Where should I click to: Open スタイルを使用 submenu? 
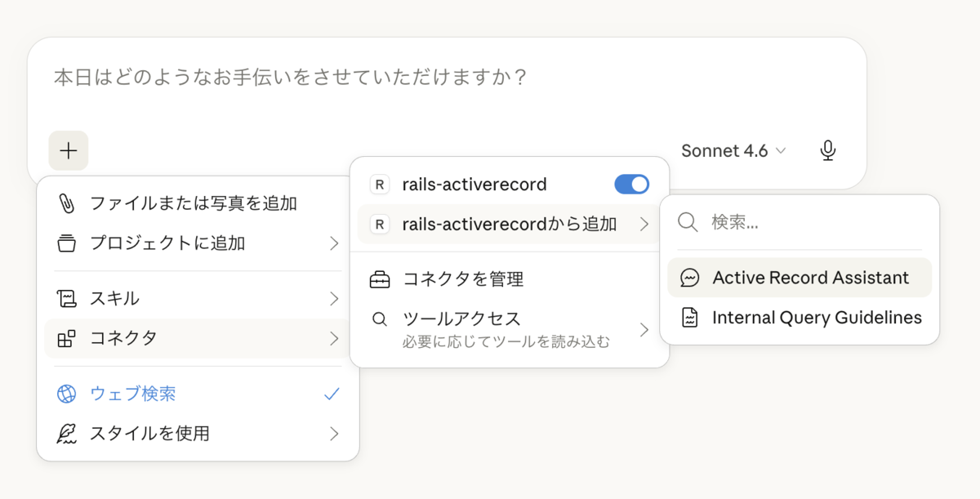[x=198, y=434]
